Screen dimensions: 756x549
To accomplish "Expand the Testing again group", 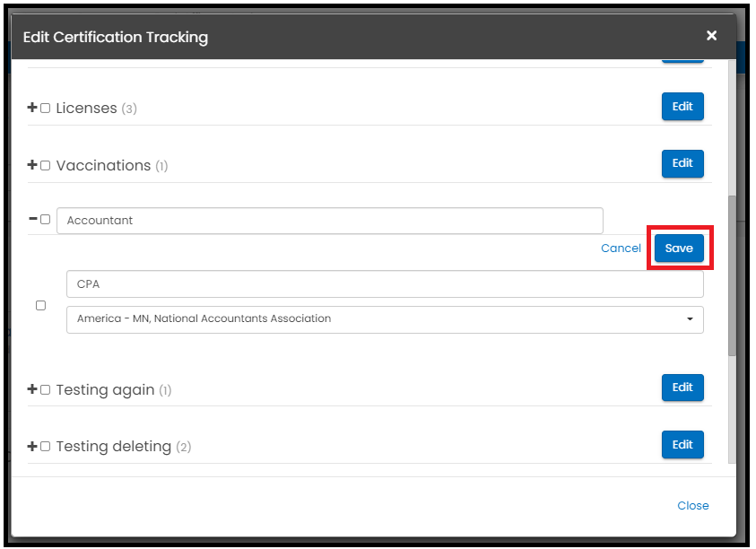I will click(32, 388).
